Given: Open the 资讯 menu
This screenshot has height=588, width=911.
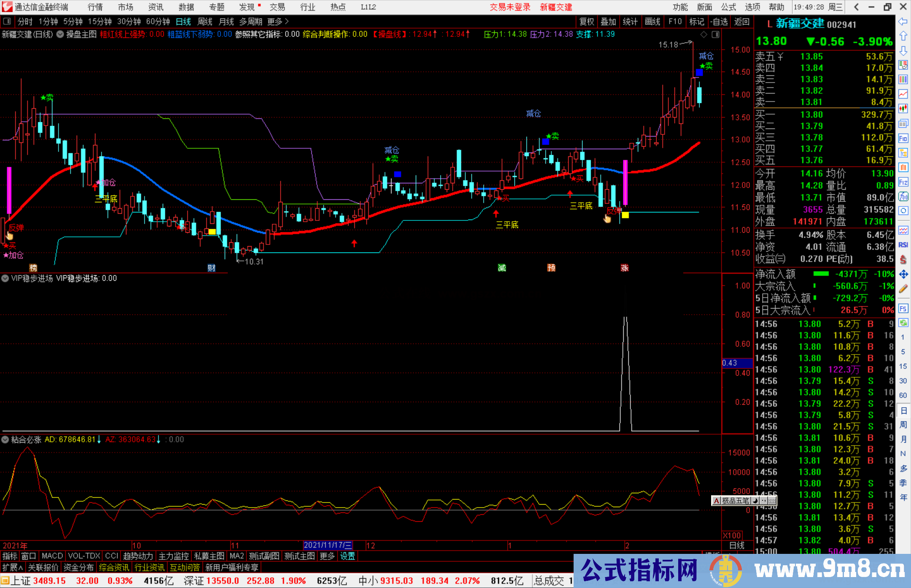Looking at the screenshot, I should pyautogui.click(x=156, y=7).
